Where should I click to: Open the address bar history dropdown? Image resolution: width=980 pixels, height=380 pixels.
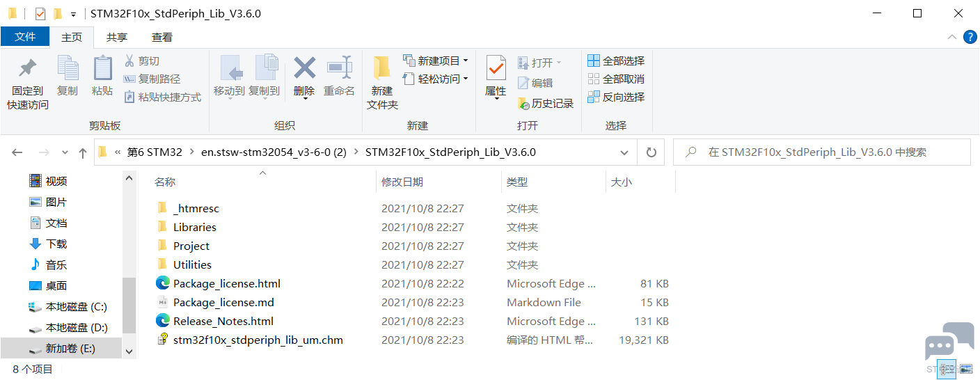tap(623, 152)
